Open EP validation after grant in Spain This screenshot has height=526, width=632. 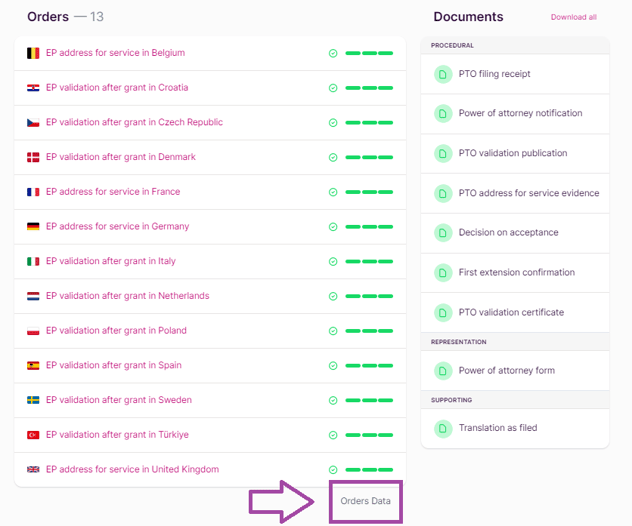114,366
